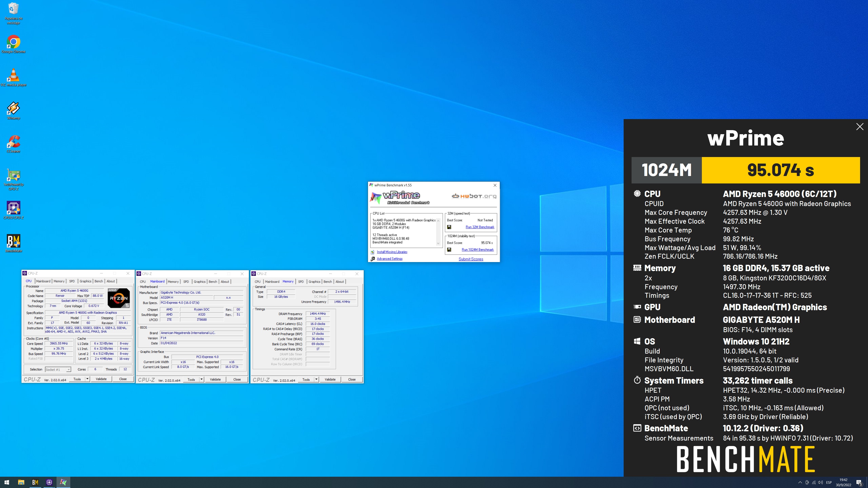The image size is (868, 488).
Task: Click Validate in CPU-Z Memory window
Action: pyautogui.click(x=330, y=379)
